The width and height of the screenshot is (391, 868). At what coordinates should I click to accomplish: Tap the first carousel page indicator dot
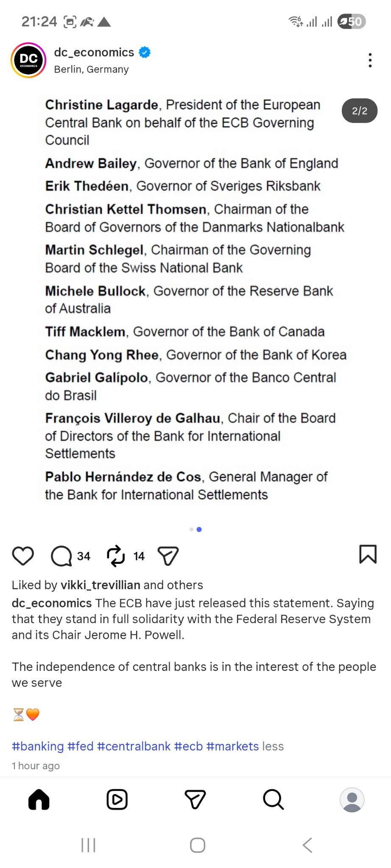[x=191, y=530]
